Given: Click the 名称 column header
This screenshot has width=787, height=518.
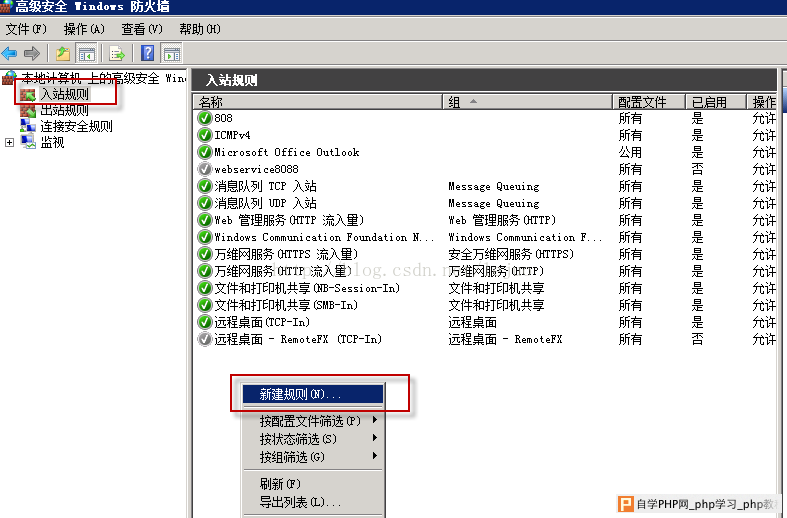Looking at the screenshot, I should (x=318, y=102).
